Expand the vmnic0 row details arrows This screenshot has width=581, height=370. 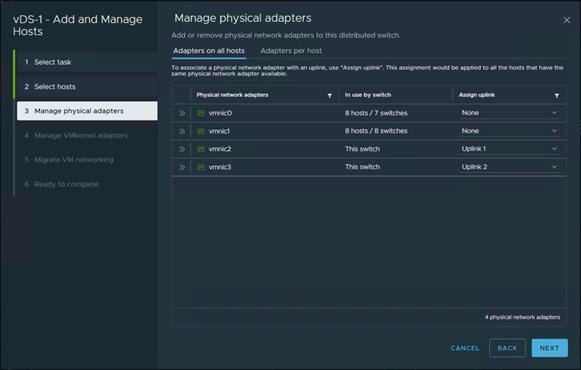pyautogui.click(x=182, y=113)
